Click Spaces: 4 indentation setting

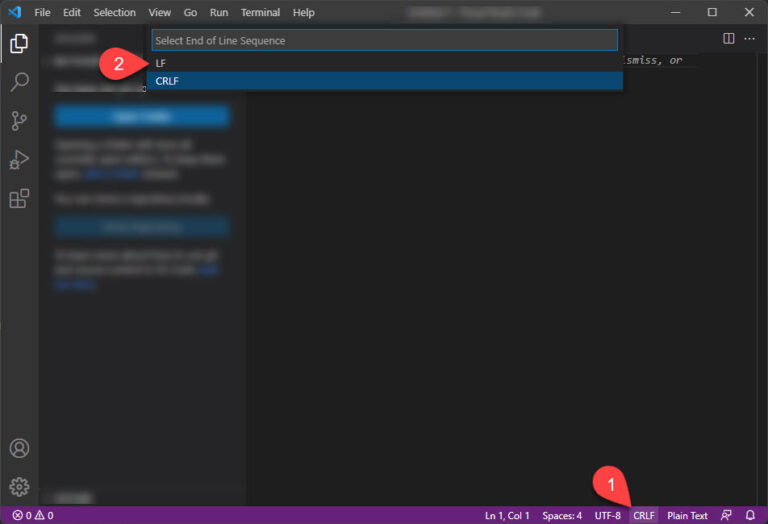pos(562,515)
